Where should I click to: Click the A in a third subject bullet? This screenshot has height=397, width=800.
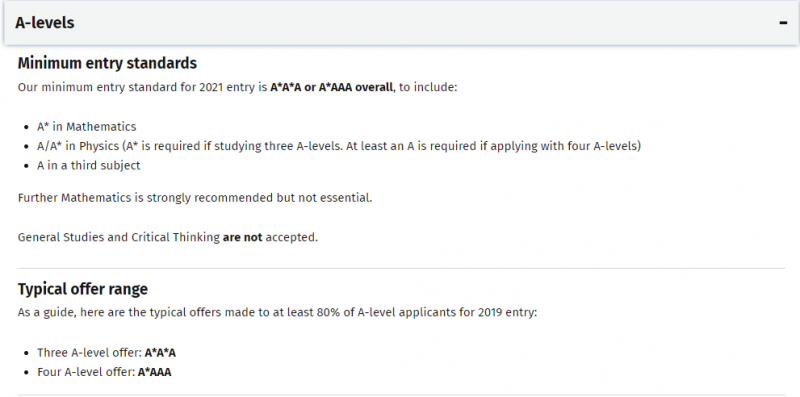pos(88,165)
